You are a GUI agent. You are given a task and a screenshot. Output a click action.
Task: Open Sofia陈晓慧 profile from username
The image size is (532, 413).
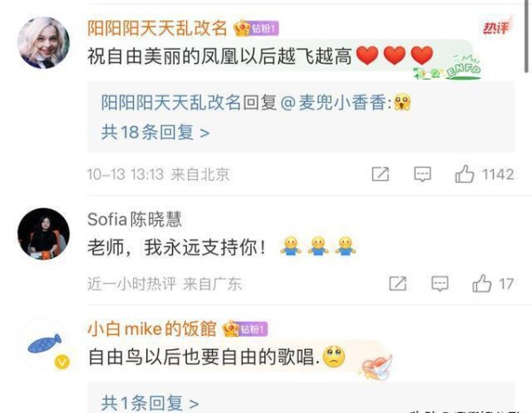(x=135, y=220)
